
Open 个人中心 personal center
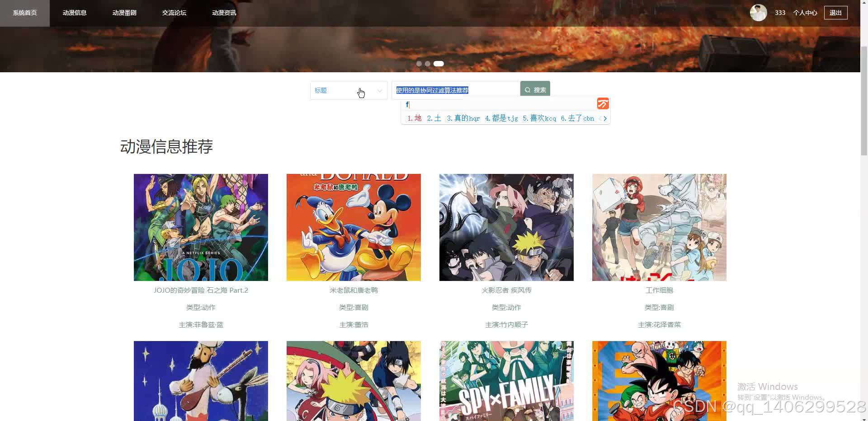(x=805, y=13)
